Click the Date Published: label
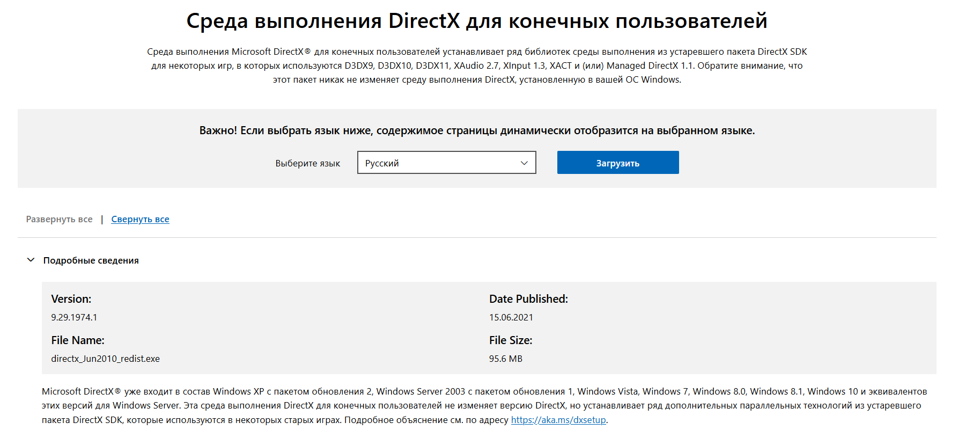The height and width of the screenshot is (430, 980). (528, 299)
